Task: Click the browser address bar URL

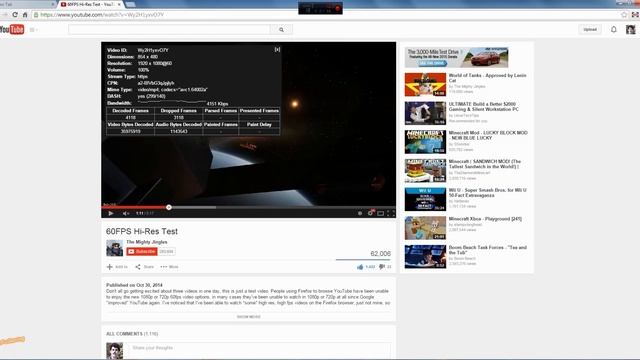Action: coord(102,15)
